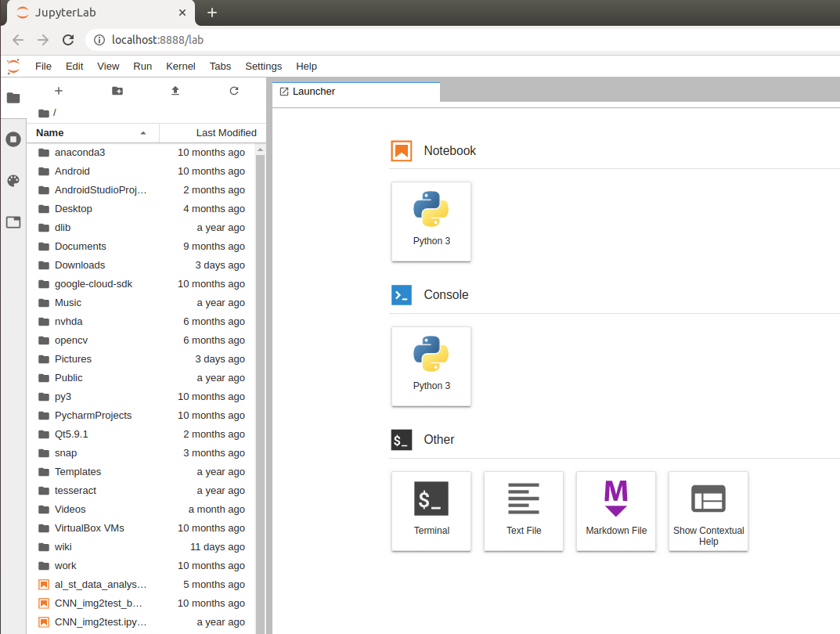Select the al_st_data_analys… notebook file
This screenshot has height=634, width=840.
click(142, 584)
